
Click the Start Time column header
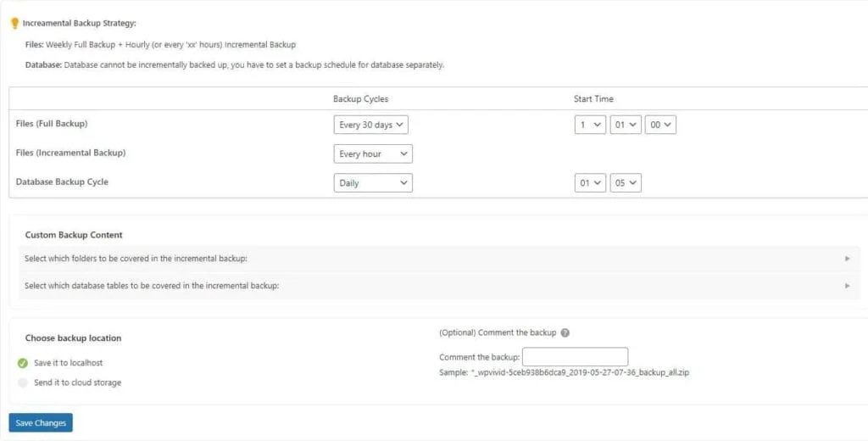pyautogui.click(x=593, y=99)
